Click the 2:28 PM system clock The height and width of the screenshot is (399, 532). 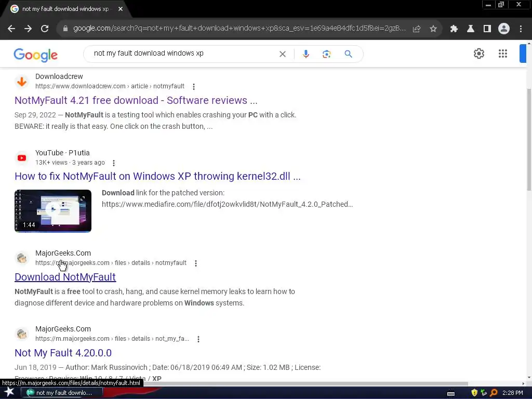coord(513,393)
